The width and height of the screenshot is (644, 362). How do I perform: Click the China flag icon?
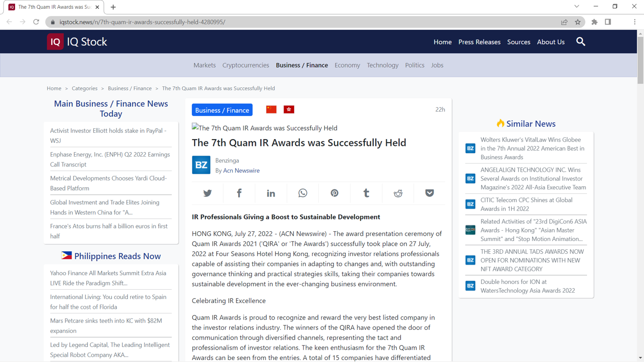(x=271, y=109)
